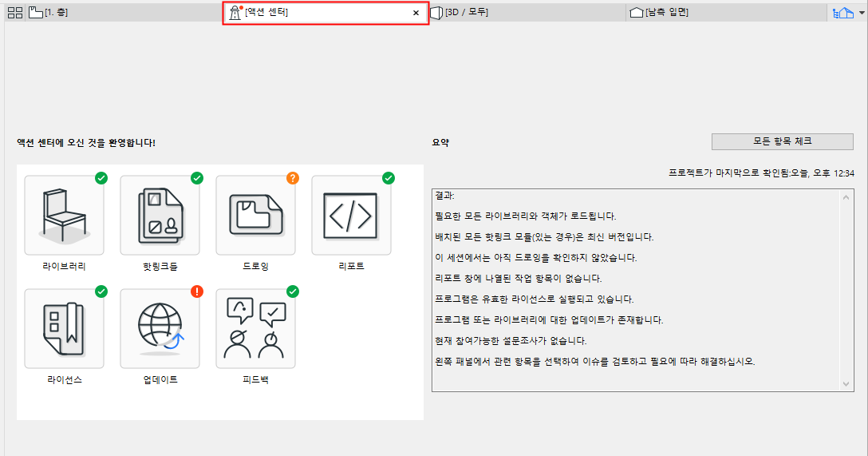Image resolution: width=868 pixels, height=456 pixels.
Task: Click the blue building view icon at top right
Action: 843,12
